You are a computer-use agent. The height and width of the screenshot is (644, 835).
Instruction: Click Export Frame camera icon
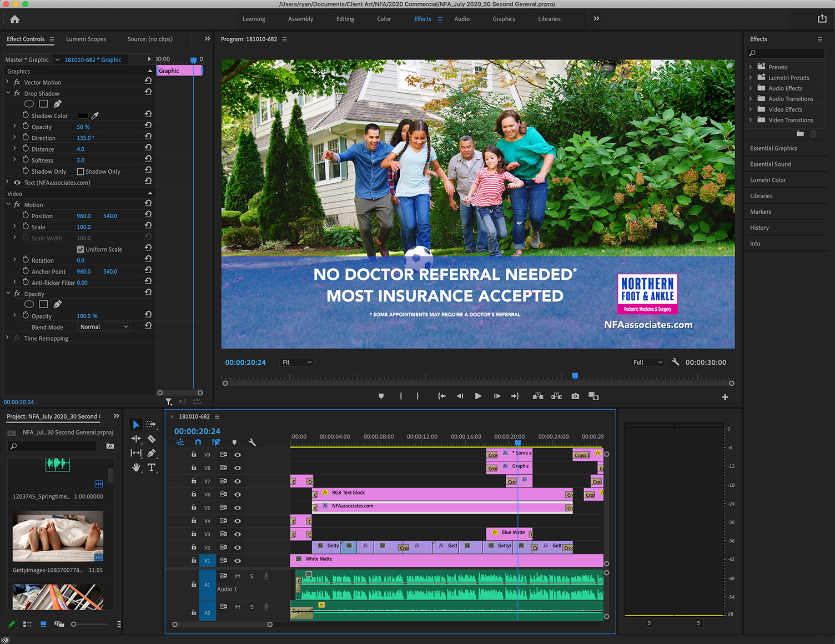tap(575, 396)
